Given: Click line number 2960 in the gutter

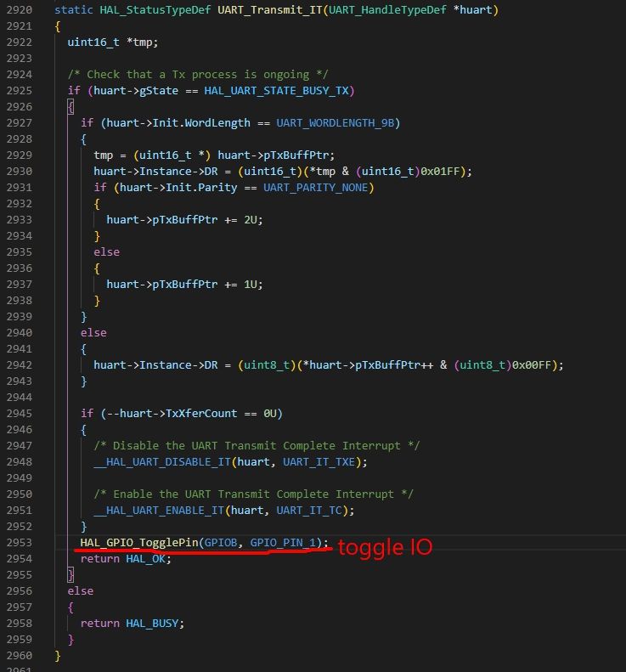Looking at the screenshot, I should tap(20, 656).
